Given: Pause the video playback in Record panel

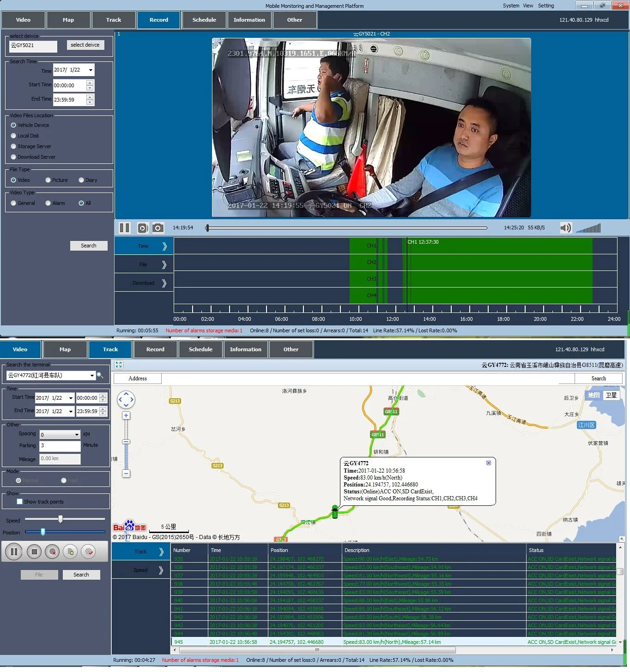Looking at the screenshot, I should point(124,228).
